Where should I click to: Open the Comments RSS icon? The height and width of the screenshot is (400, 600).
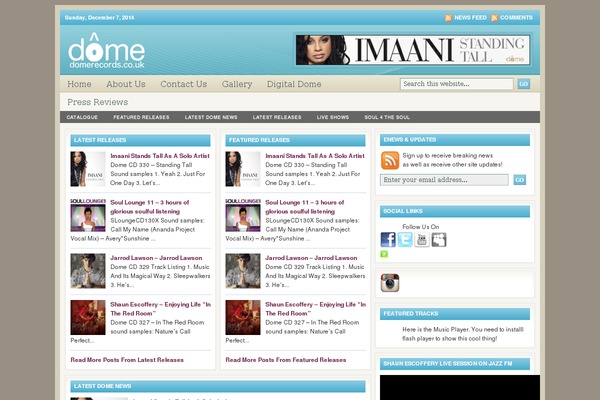[494, 18]
